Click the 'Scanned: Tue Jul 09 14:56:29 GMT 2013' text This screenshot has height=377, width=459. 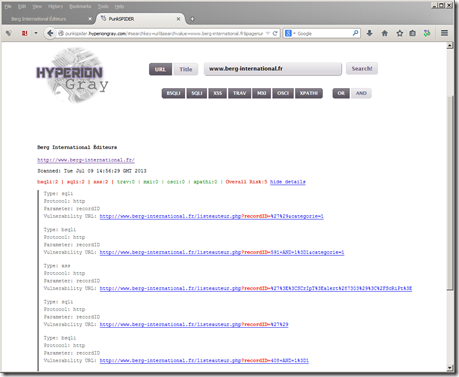(92, 171)
